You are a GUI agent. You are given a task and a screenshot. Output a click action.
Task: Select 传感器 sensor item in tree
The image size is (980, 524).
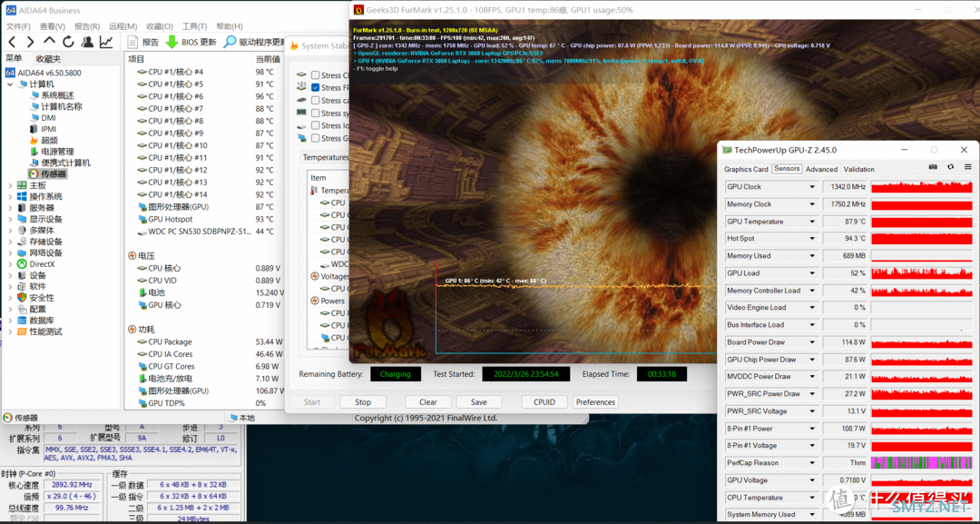[x=48, y=173]
